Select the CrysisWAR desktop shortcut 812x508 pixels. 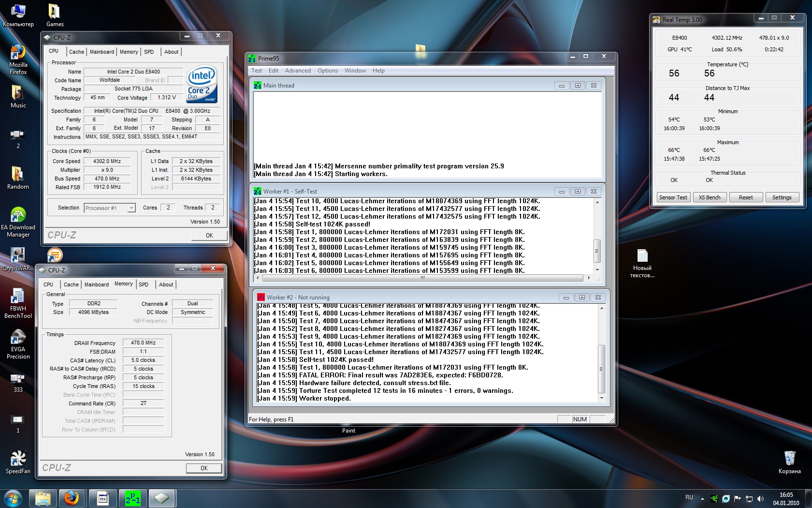click(x=18, y=259)
